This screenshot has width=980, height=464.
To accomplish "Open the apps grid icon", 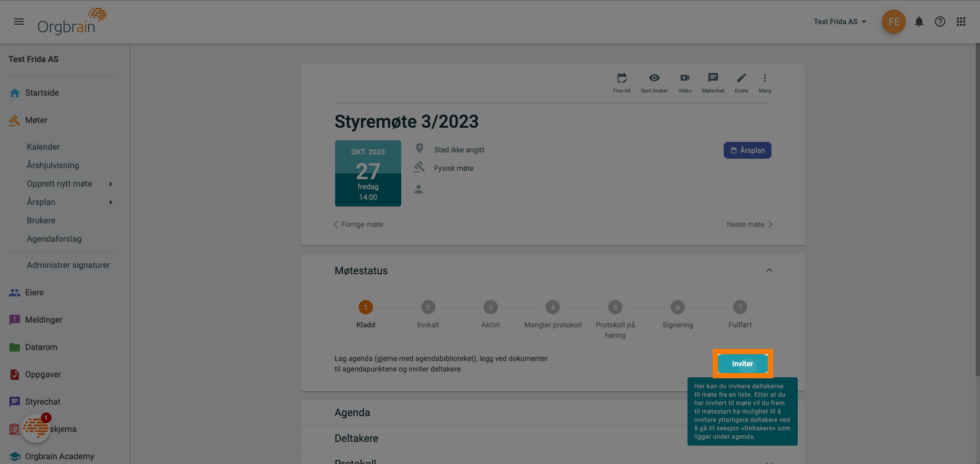I will coord(961,22).
